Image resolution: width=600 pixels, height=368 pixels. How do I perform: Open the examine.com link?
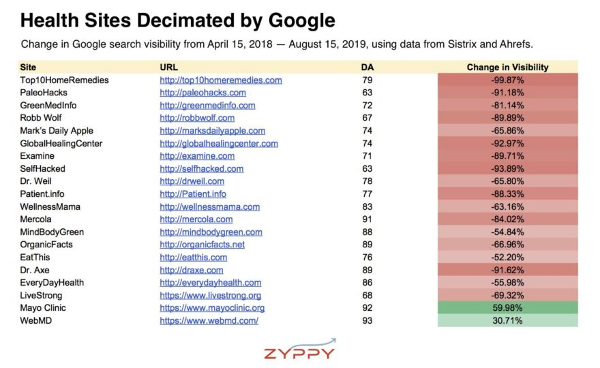coord(197,156)
